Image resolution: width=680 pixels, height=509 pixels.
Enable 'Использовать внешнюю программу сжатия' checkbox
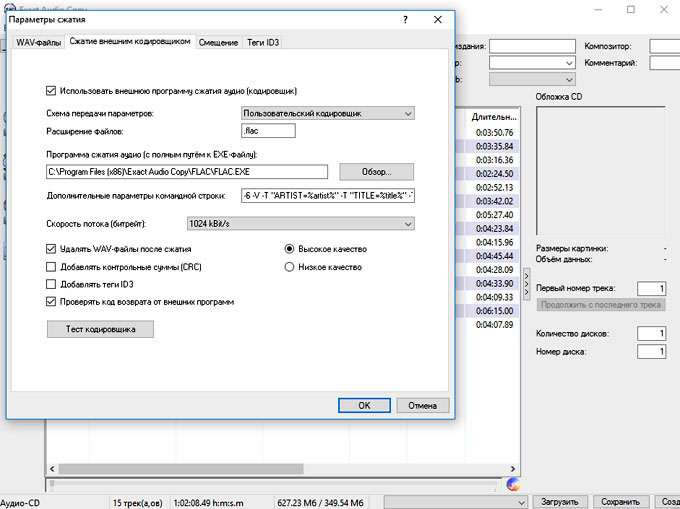point(52,90)
